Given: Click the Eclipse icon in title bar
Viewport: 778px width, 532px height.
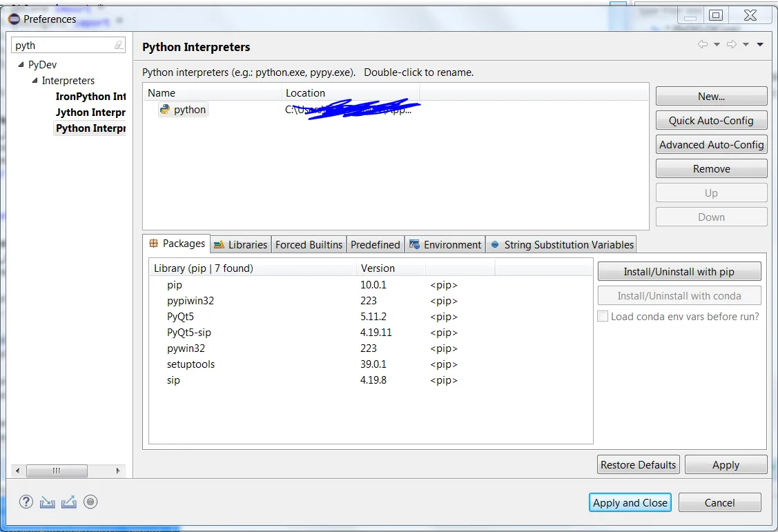Looking at the screenshot, I should (x=14, y=19).
